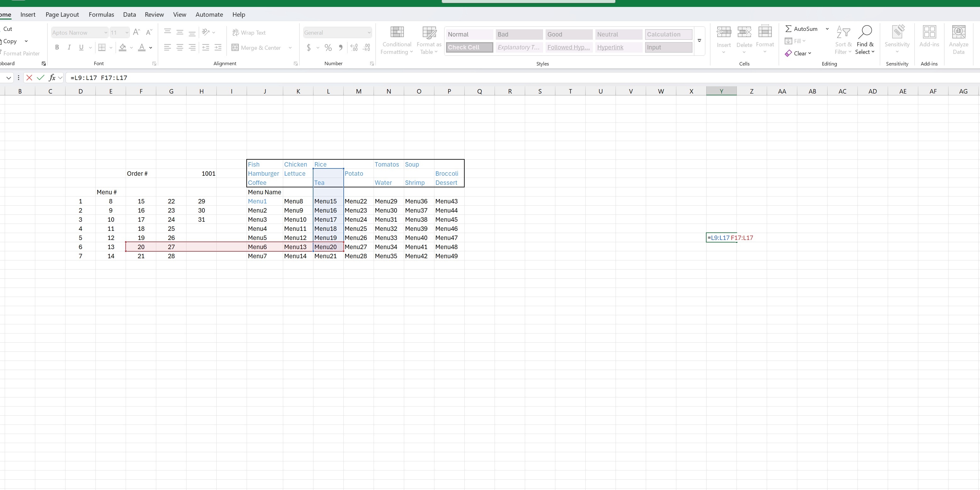Confirm formula with the Enter checkmark
980x490 pixels.
coord(41,77)
